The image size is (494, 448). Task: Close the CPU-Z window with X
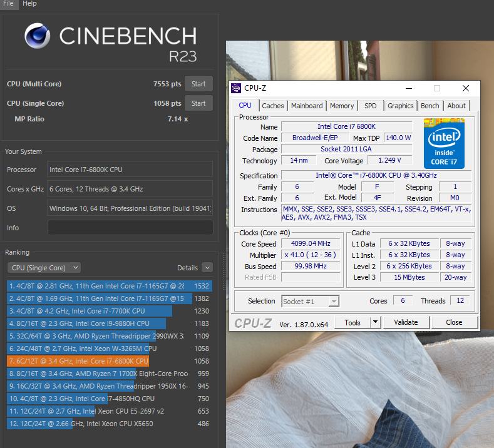coord(466,88)
